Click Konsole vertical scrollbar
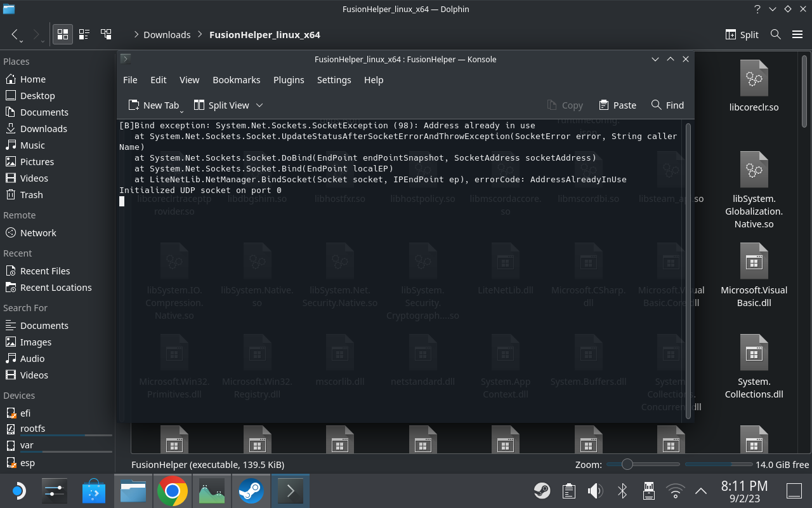The image size is (812, 508). click(688, 271)
